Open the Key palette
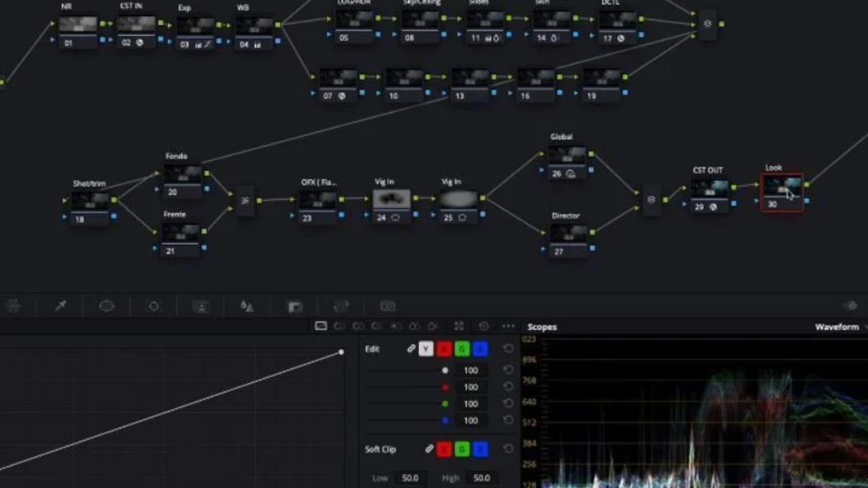868x488 pixels. (x=294, y=306)
